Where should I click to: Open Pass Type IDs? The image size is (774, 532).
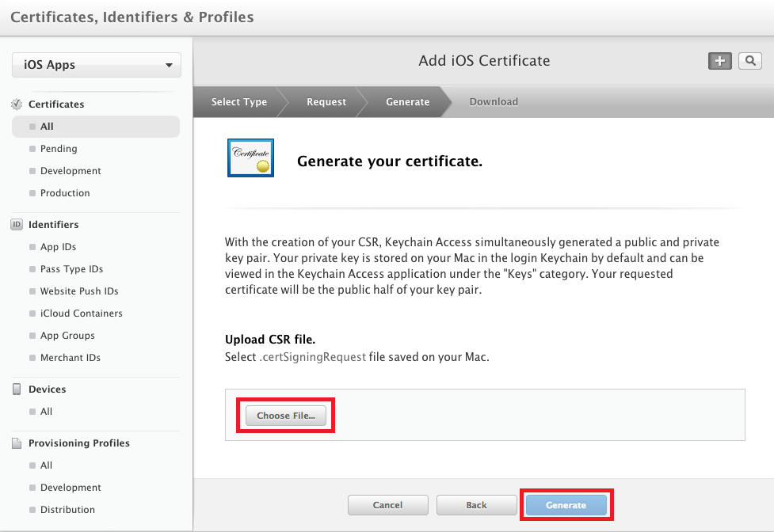(71, 268)
